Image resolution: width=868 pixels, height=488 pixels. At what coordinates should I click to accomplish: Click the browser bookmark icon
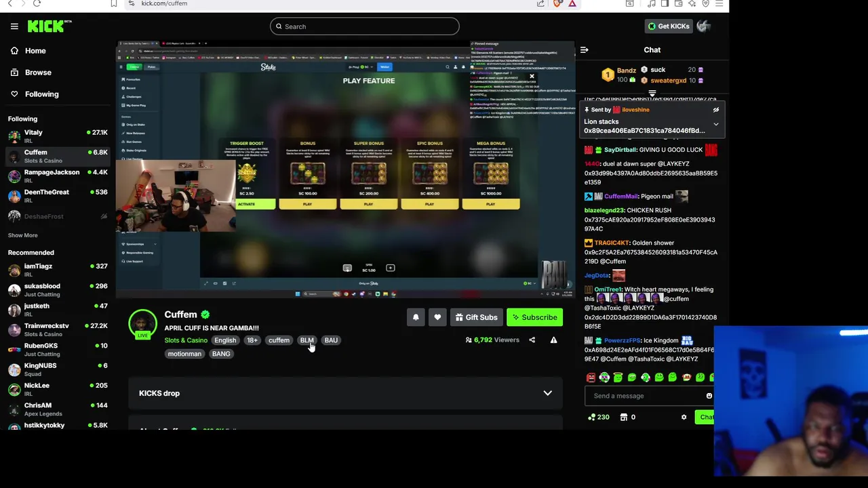(114, 3)
